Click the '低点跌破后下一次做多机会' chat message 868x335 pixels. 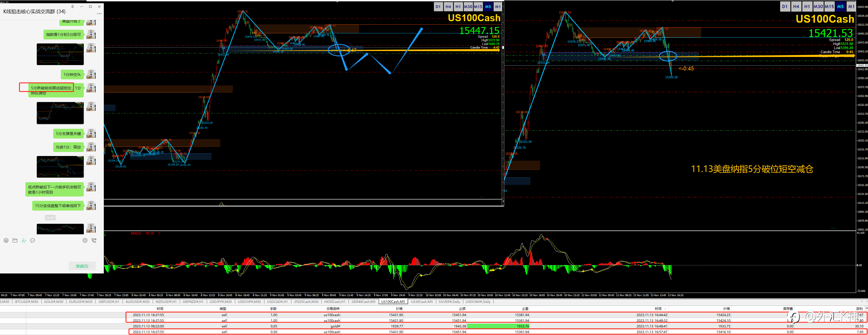tap(55, 190)
